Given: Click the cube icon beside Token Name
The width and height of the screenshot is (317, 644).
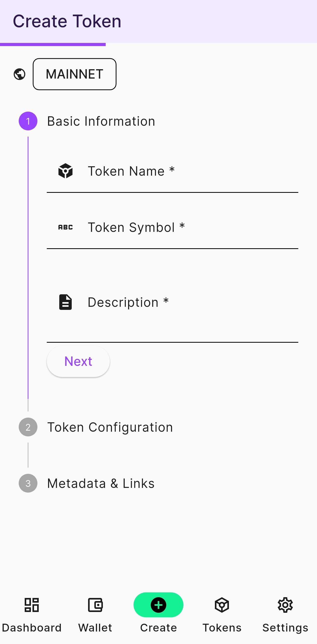Looking at the screenshot, I should [x=65, y=171].
